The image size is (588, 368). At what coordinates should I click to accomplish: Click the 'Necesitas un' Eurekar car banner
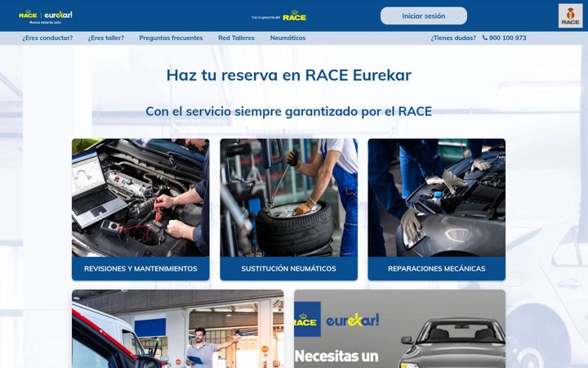[x=399, y=329]
